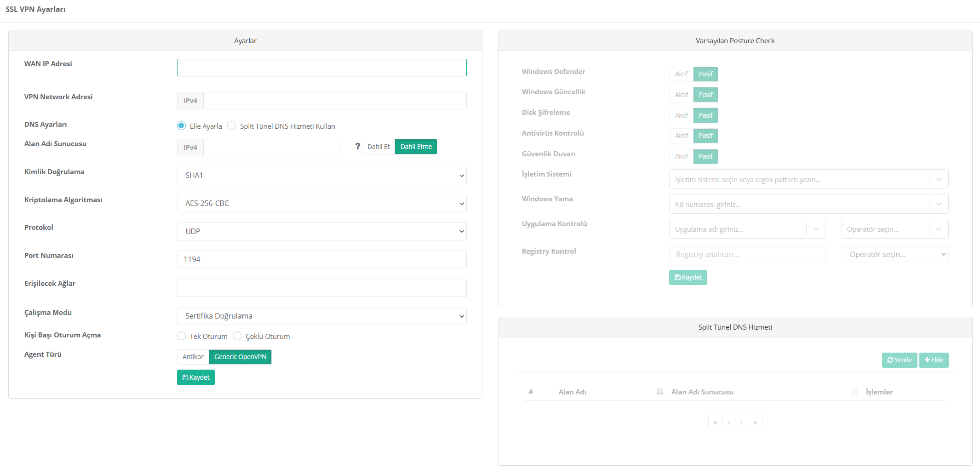Expand Kriptolama Algoritması AES-256-CBC dropdown
This screenshot has height=468, width=980.
coord(321,204)
